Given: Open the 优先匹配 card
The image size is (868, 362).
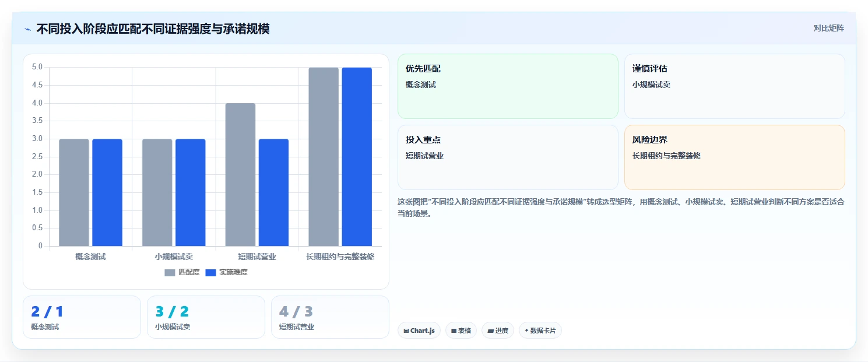Looking at the screenshot, I should pos(508,86).
